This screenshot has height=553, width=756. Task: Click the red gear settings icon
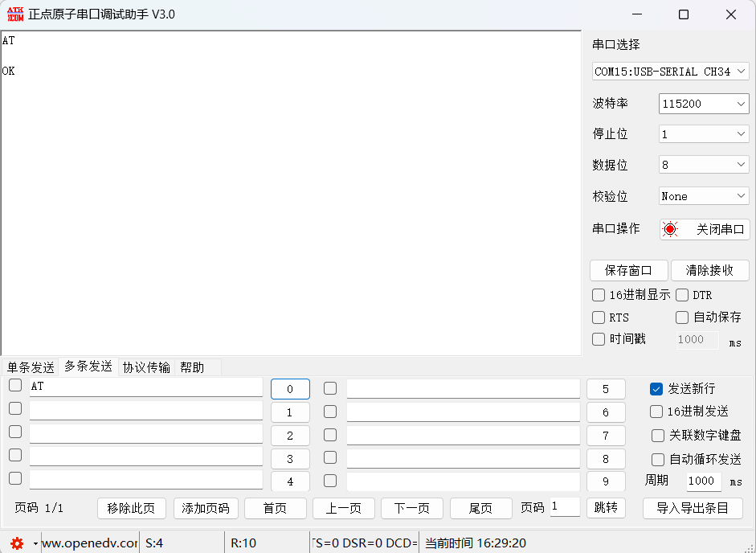(17, 543)
